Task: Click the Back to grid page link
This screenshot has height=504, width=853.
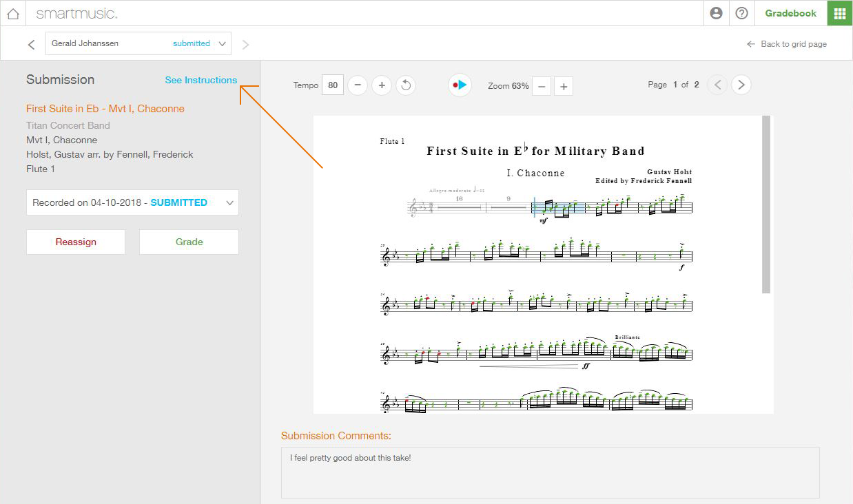Action: click(x=787, y=44)
